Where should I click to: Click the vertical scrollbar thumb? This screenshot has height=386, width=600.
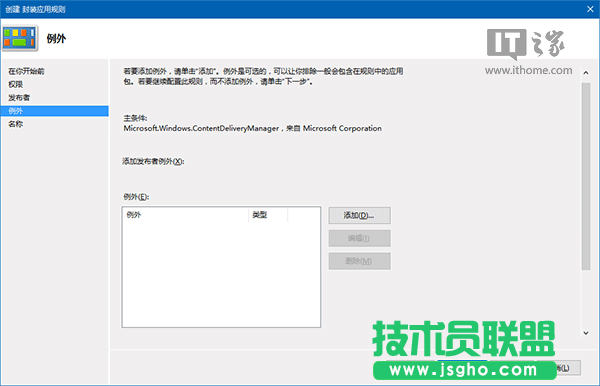coord(585,176)
